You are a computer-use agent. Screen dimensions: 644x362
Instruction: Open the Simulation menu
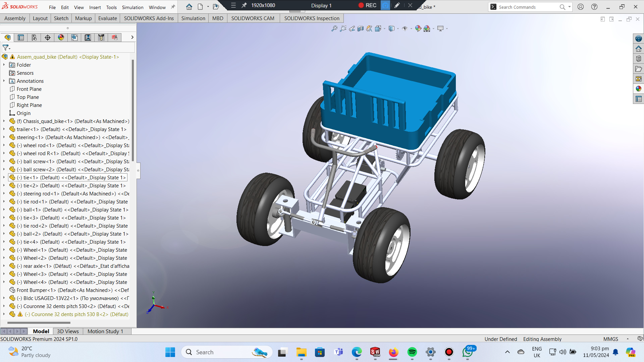[x=132, y=7]
